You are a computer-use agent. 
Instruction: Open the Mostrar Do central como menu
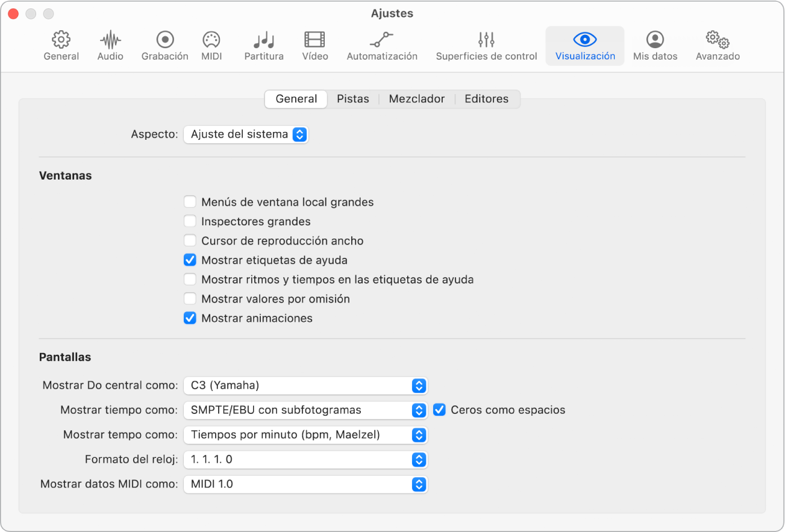(x=305, y=385)
